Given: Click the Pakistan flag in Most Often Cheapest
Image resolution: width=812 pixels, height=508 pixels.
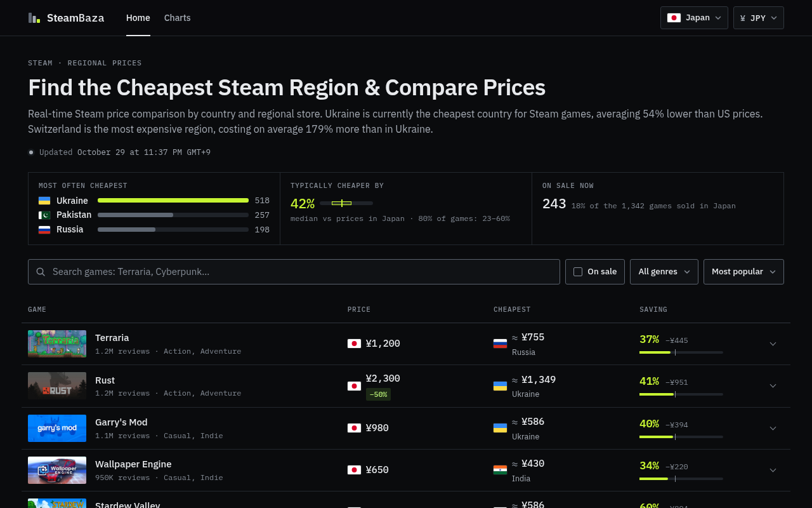Looking at the screenshot, I should pyautogui.click(x=44, y=215).
